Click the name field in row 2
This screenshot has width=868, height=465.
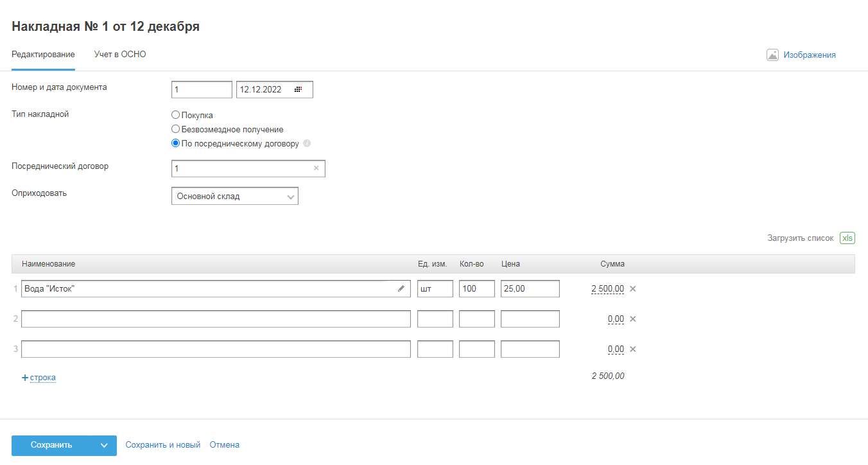[x=216, y=319]
